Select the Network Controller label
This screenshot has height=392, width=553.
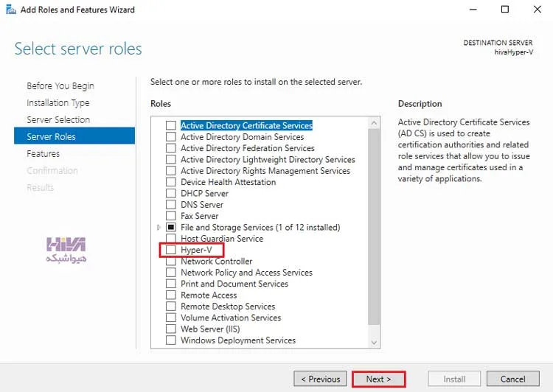click(x=217, y=262)
